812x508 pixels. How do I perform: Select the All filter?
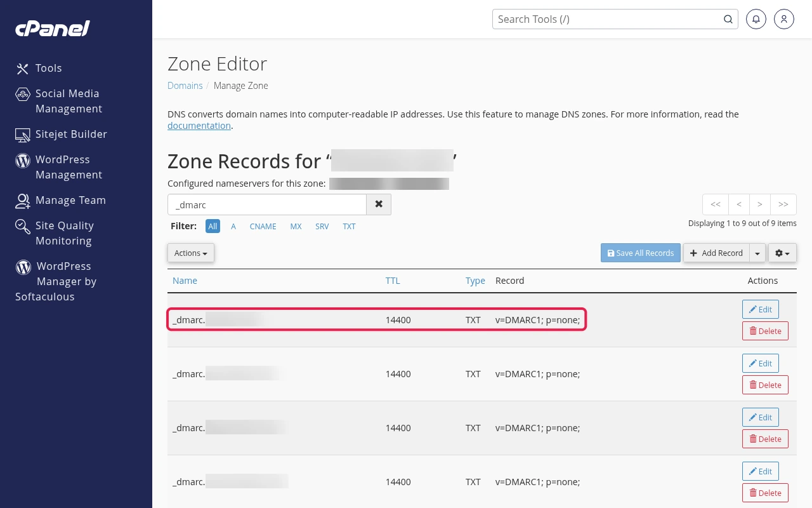pos(213,226)
